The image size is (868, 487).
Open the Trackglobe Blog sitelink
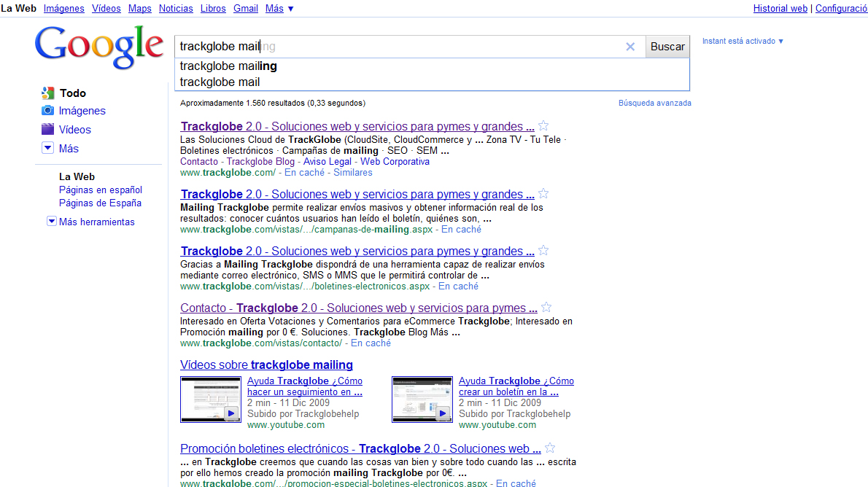pyautogui.click(x=260, y=162)
